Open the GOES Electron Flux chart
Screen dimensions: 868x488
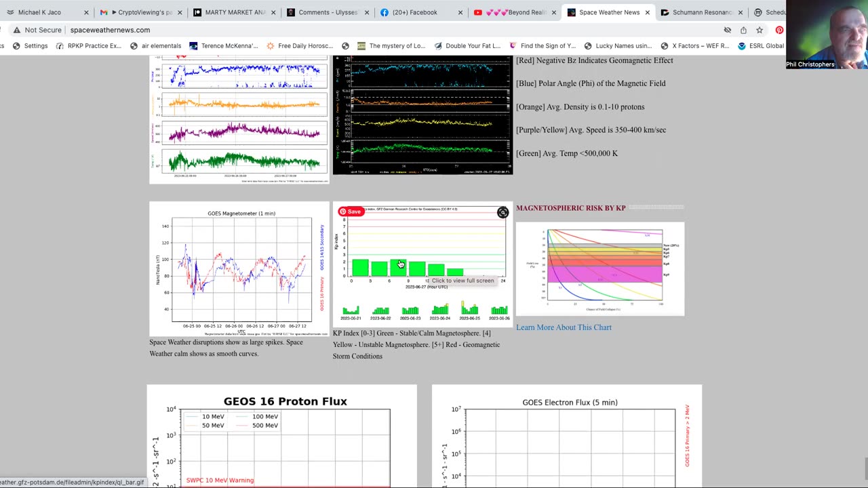pos(567,436)
